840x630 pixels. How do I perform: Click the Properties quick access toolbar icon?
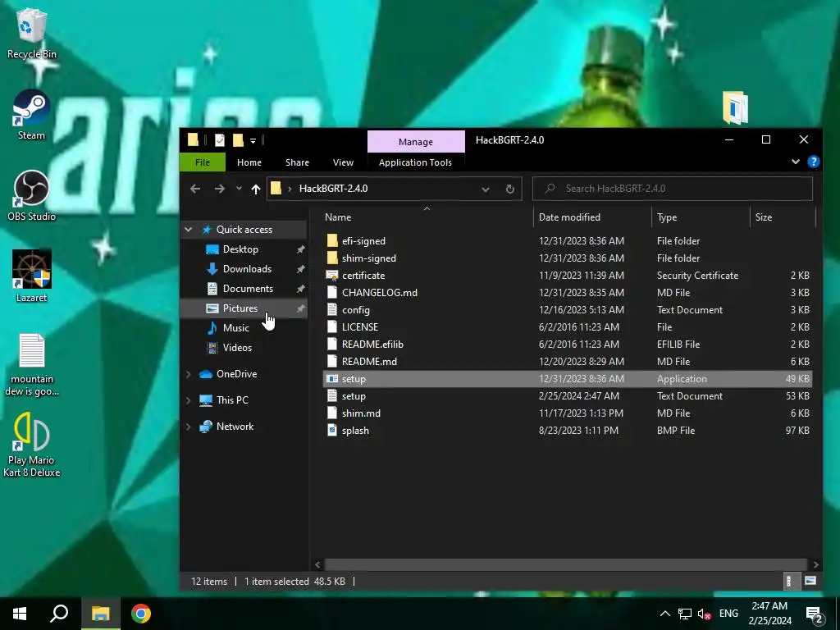point(220,140)
